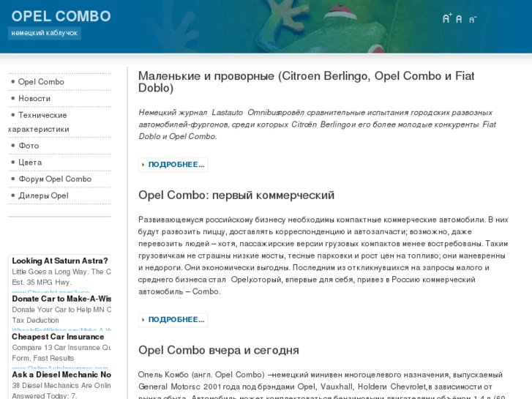Click italic intro paragraph about Lastauto Omnibus

click(318, 124)
